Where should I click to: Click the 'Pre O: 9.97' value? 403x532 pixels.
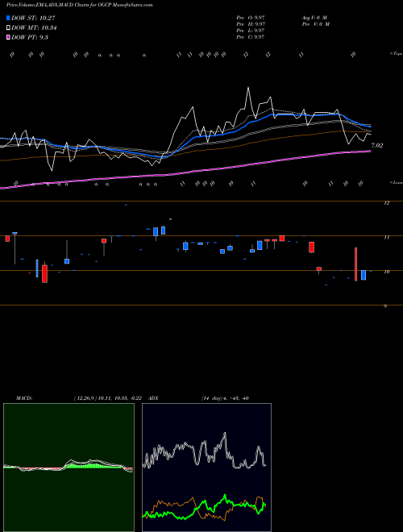click(x=251, y=18)
